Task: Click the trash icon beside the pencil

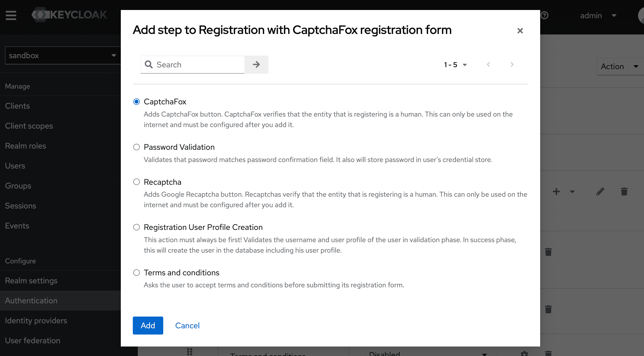Action: point(624,192)
